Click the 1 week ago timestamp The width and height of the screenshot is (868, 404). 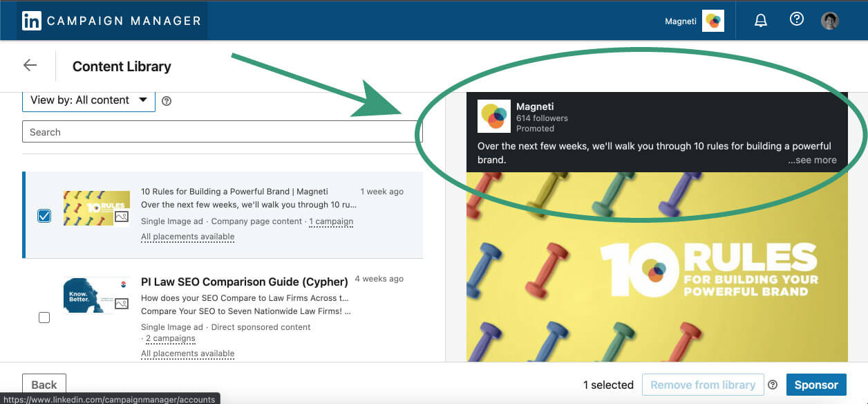click(x=382, y=192)
